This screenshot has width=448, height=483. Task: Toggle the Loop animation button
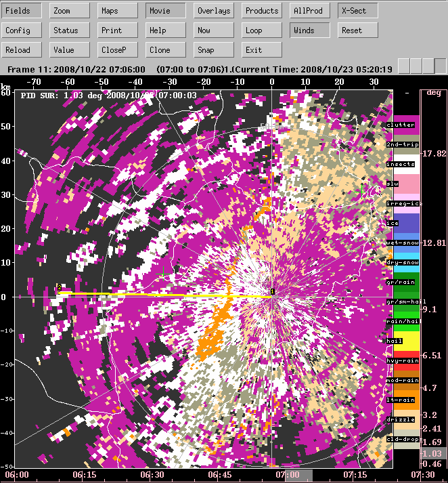point(262,30)
